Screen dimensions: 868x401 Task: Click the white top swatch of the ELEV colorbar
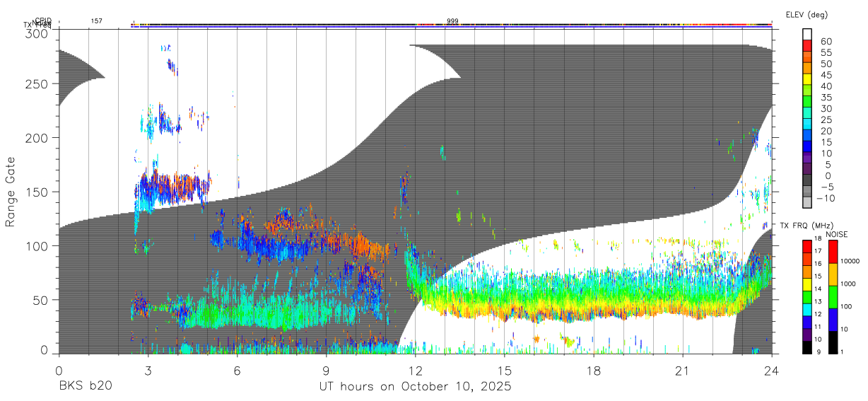point(807,35)
